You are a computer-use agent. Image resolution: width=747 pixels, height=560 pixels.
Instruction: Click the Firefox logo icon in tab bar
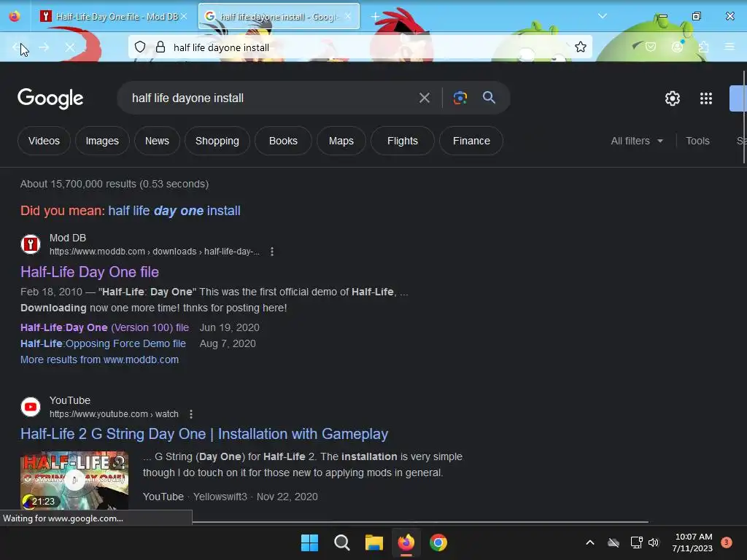coord(15,16)
